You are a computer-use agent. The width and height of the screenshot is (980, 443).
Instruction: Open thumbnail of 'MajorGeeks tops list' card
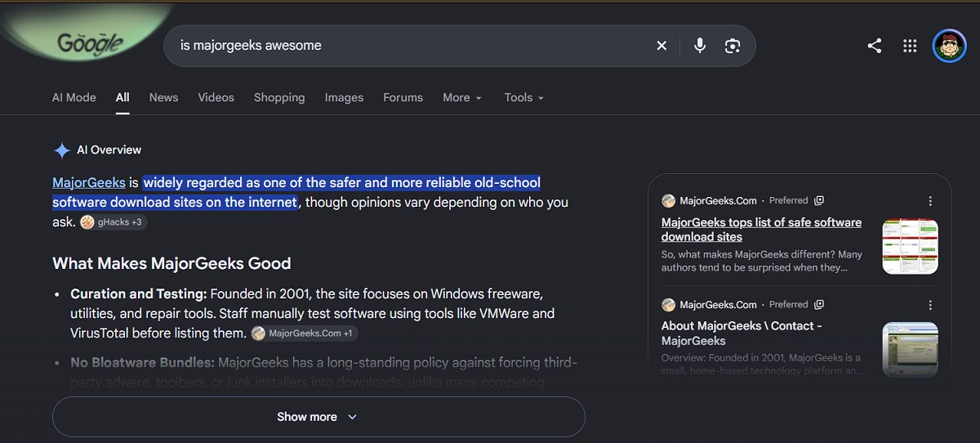pyautogui.click(x=910, y=246)
